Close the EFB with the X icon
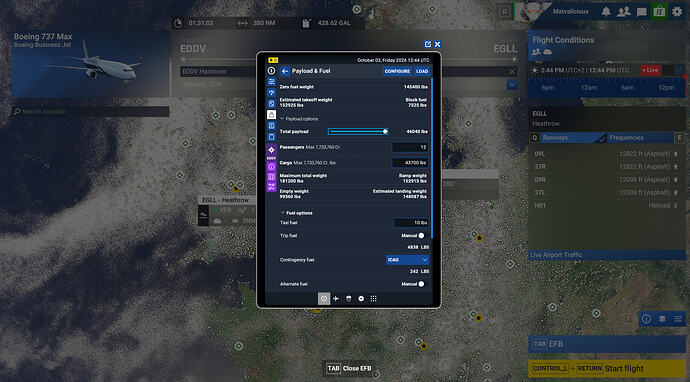Viewport: 690px width, 382px height. pyautogui.click(x=437, y=44)
